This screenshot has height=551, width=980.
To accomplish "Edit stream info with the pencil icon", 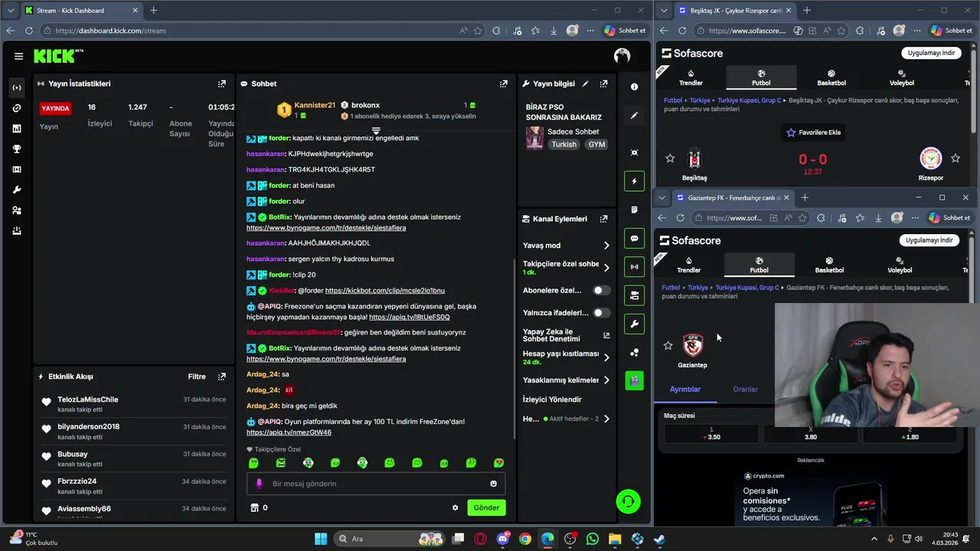I will click(x=586, y=83).
